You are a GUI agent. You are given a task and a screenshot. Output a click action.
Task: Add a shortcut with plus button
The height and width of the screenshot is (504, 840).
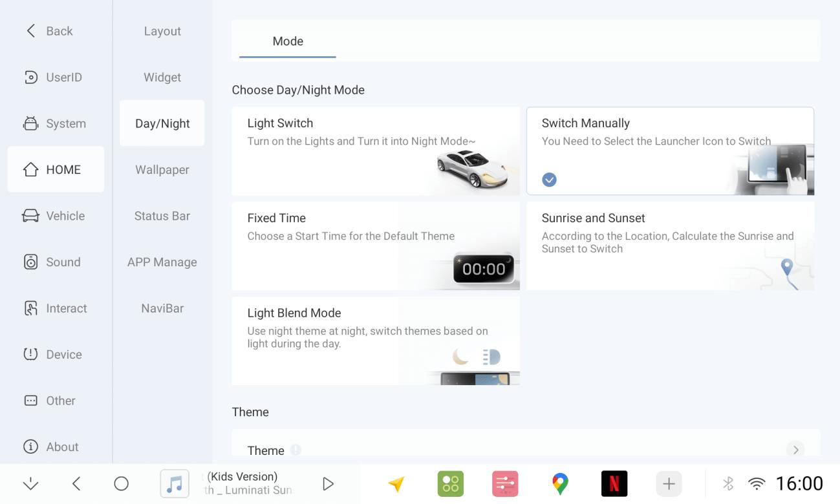click(x=669, y=483)
